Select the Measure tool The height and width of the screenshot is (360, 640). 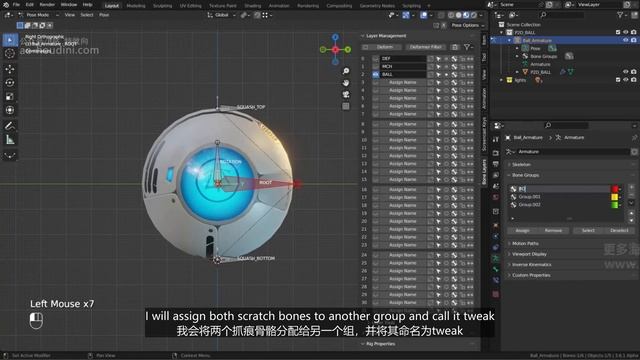click(x=10, y=140)
